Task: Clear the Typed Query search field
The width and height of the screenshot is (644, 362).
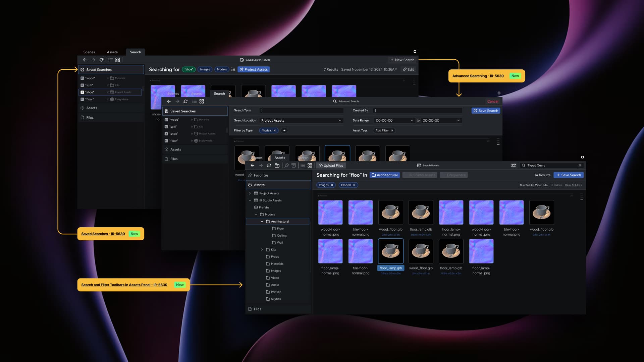Action: (580, 166)
